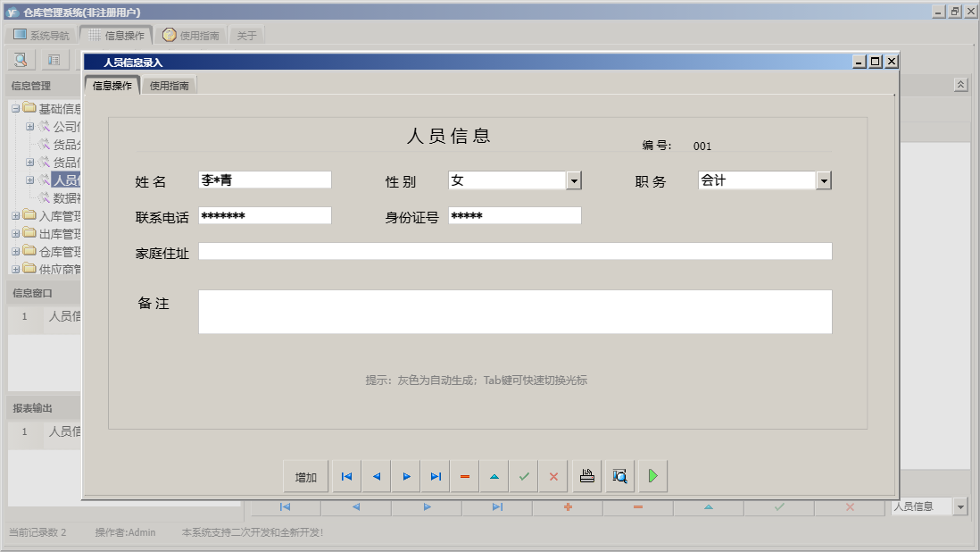Confirm changes with the green check icon
The height and width of the screenshot is (552, 980).
point(524,476)
